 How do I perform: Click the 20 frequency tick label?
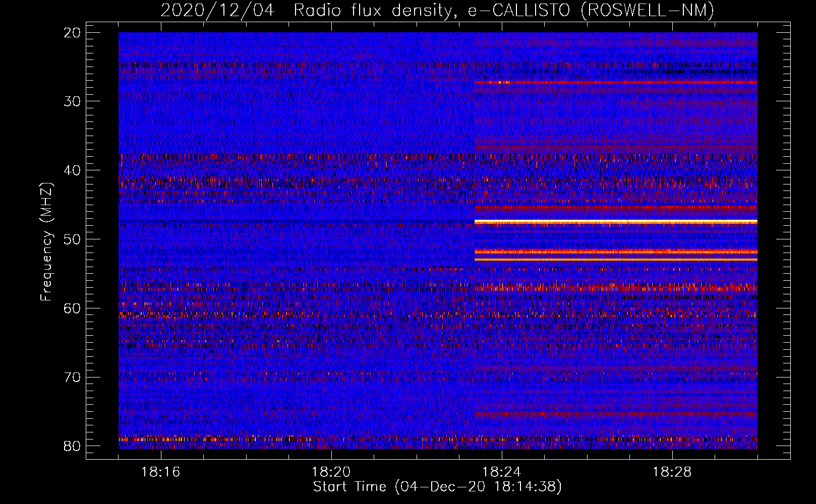coord(73,33)
